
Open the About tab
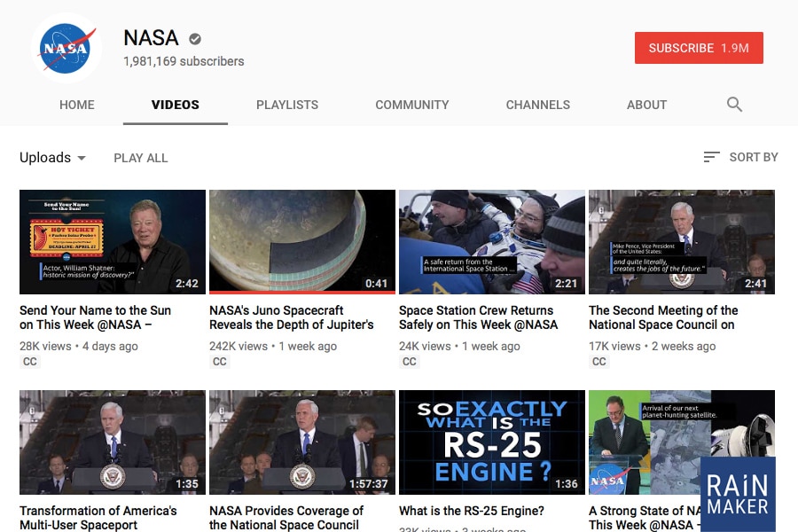click(646, 105)
